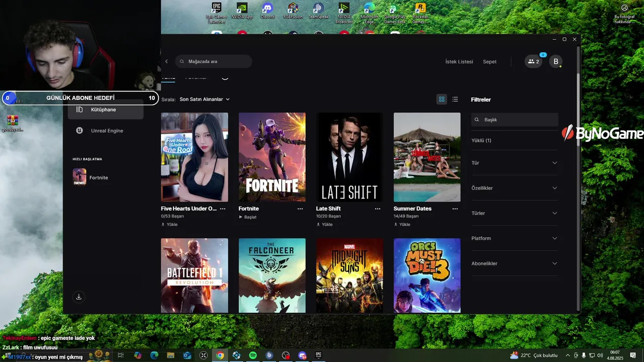
Task: Go back using the launcher back arrow
Action: [167, 61]
